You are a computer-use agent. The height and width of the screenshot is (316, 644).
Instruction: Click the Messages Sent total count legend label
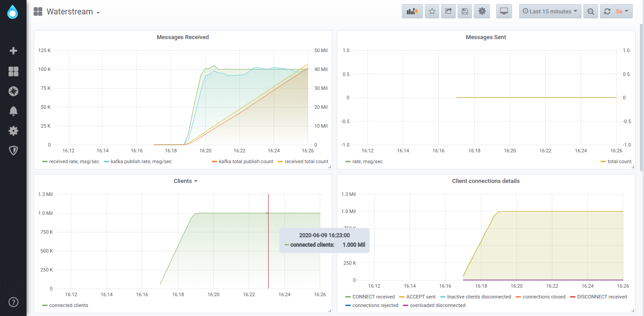[619, 161]
